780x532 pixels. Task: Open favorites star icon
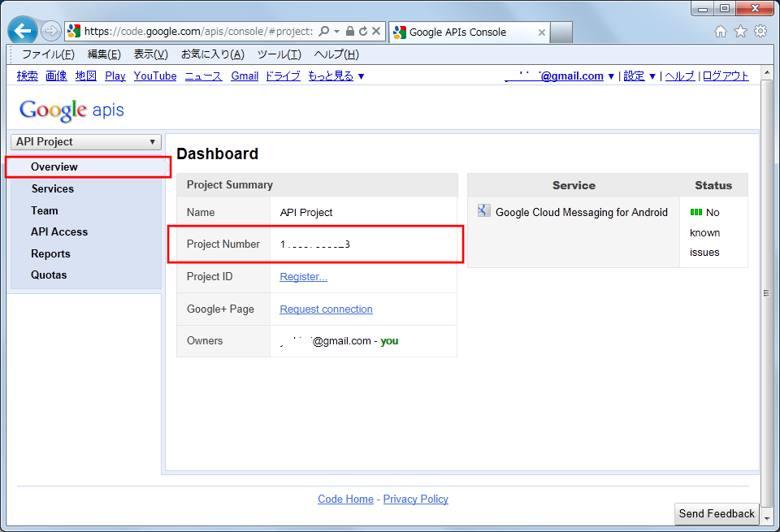point(740,32)
